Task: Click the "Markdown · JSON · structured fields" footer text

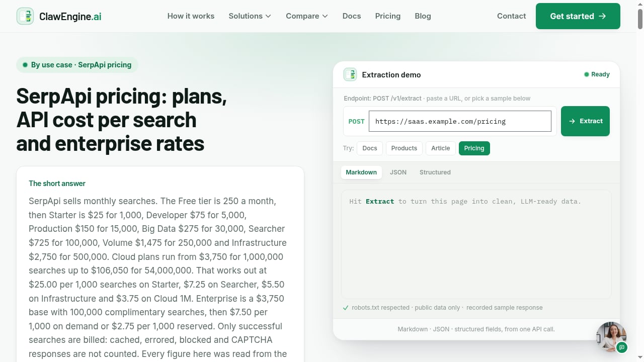Action: pos(476,329)
